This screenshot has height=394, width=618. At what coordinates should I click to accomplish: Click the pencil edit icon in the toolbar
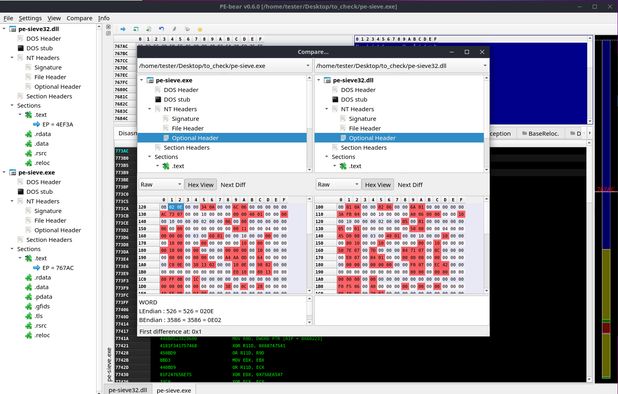(174, 29)
